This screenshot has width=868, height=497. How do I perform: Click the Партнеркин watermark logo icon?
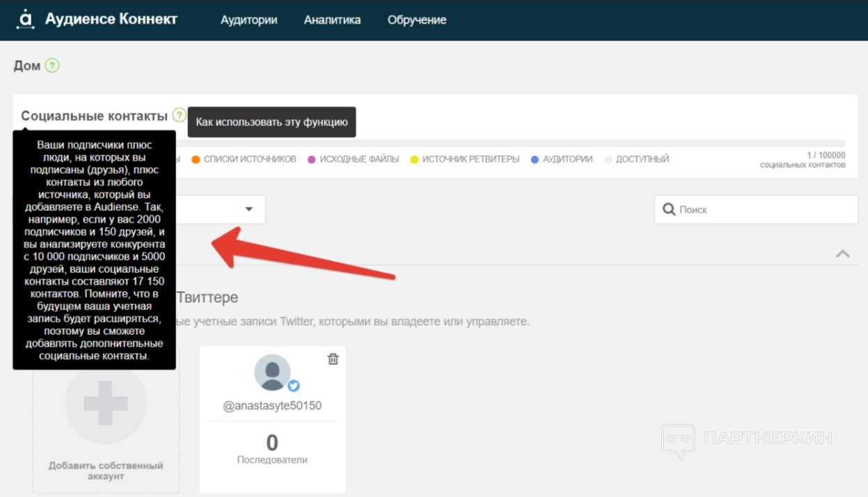[677, 441]
